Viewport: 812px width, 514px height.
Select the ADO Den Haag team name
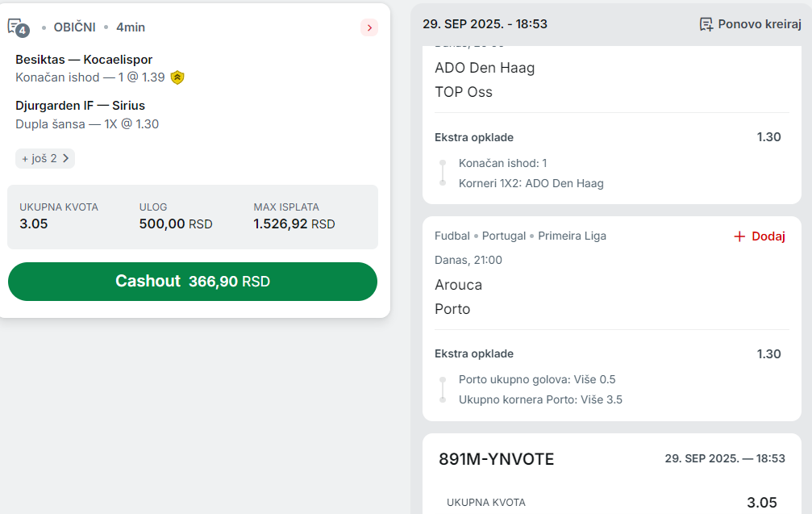(485, 68)
